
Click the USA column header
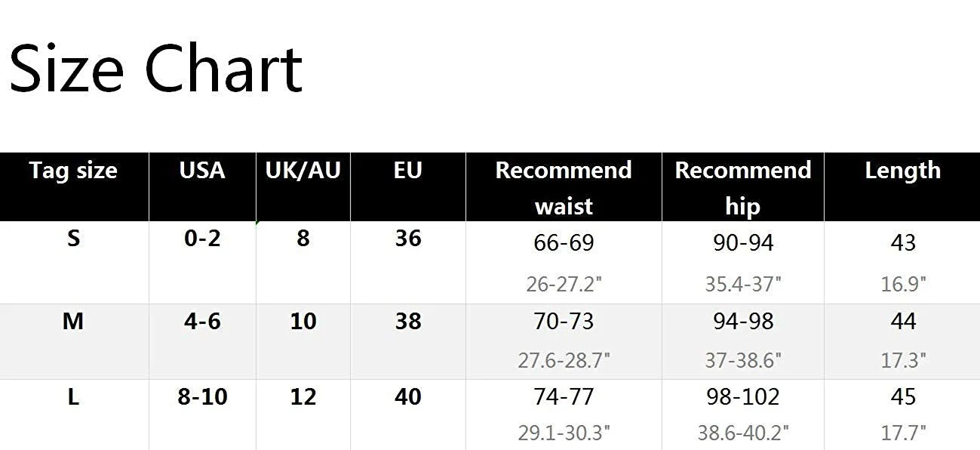202,170
